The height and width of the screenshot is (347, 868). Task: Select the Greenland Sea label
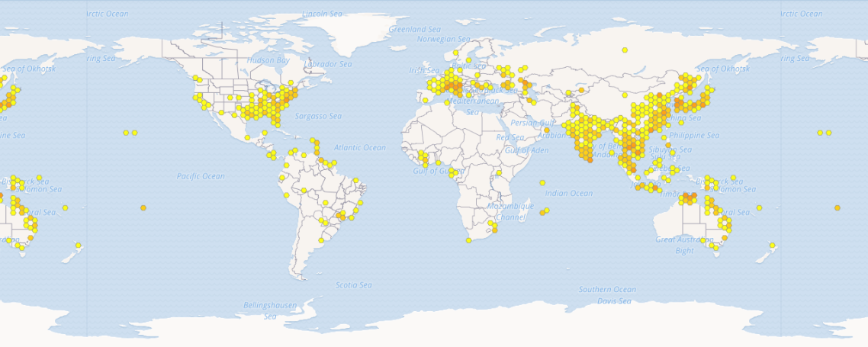pyautogui.click(x=415, y=29)
